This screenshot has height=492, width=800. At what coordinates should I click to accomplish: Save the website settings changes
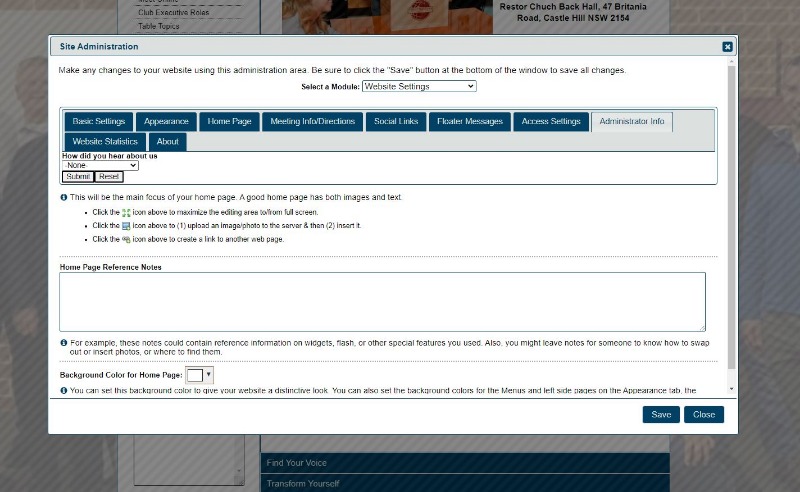661,414
